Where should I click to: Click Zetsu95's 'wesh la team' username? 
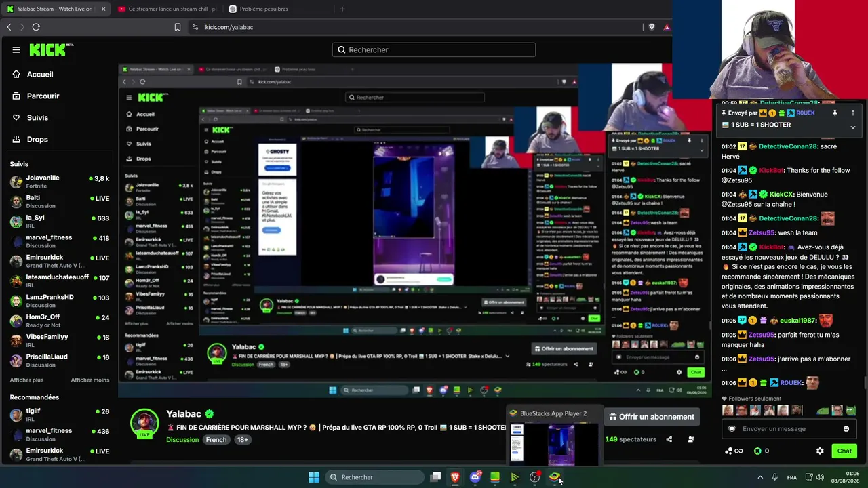point(761,233)
